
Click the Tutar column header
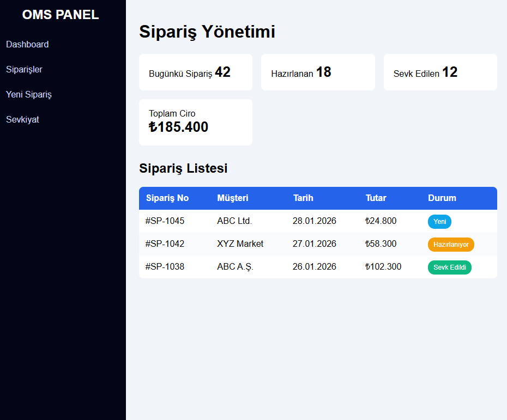376,198
